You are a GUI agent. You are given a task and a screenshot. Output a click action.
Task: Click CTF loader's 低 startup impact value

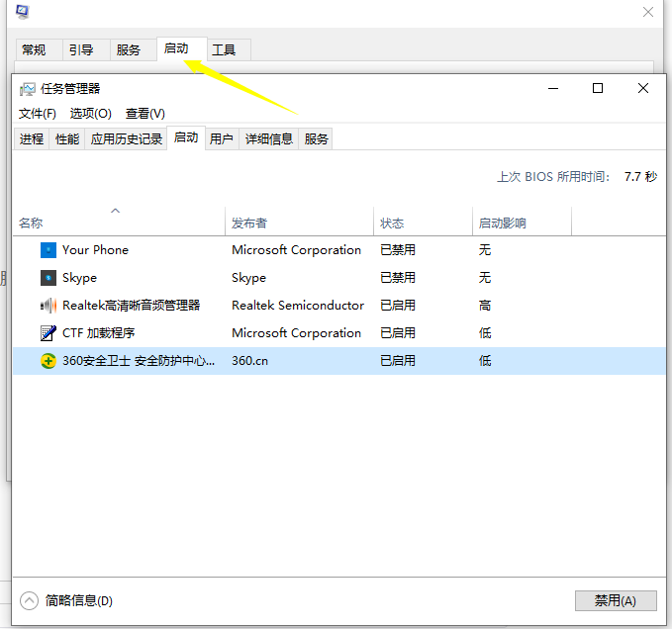point(485,333)
